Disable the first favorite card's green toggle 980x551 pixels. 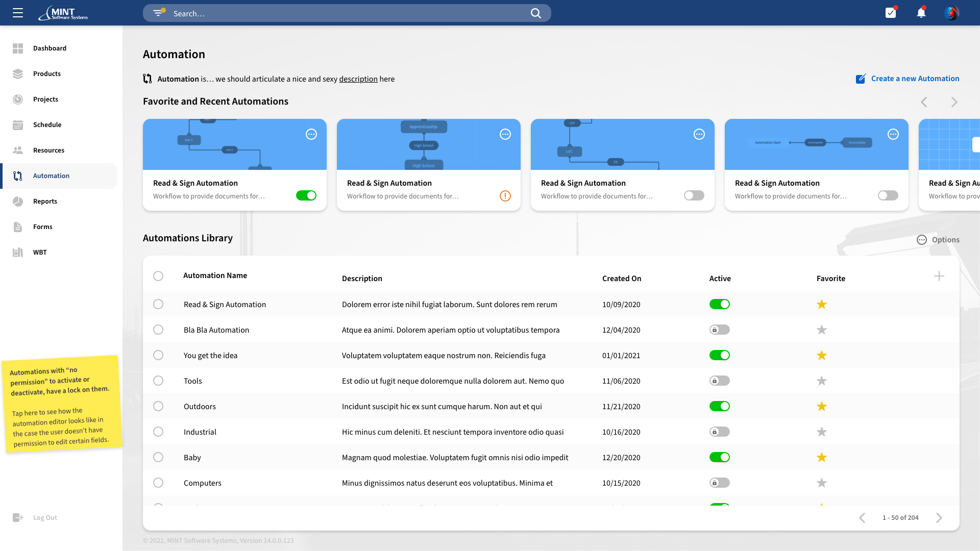point(306,195)
